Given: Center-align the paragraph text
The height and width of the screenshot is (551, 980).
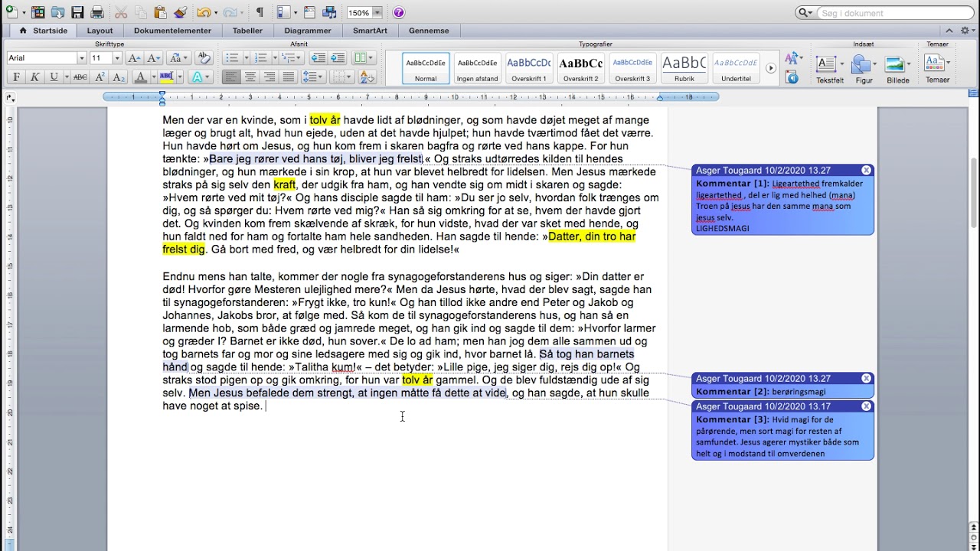Looking at the screenshot, I should [250, 77].
